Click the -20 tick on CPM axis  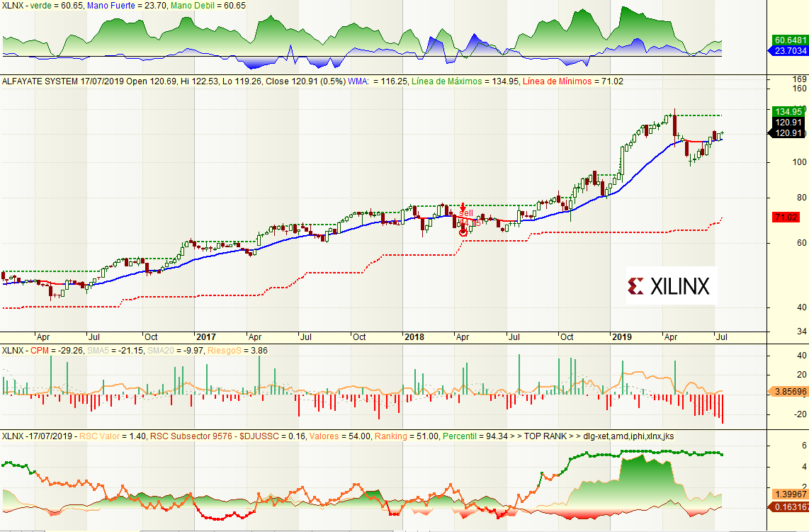[x=800, y=414]
